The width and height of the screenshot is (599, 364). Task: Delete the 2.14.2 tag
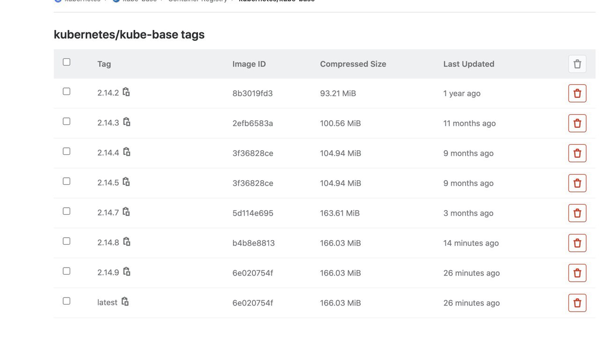(577, 93)
